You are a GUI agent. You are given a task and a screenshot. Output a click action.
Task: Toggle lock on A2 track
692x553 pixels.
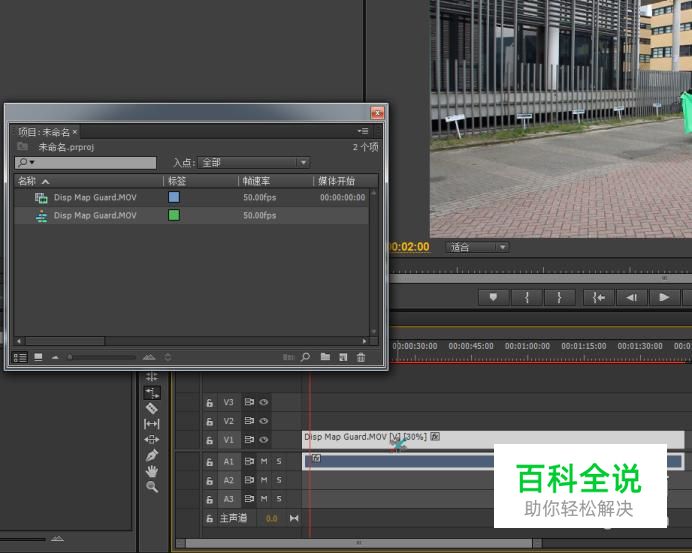[x=210, y=481]
